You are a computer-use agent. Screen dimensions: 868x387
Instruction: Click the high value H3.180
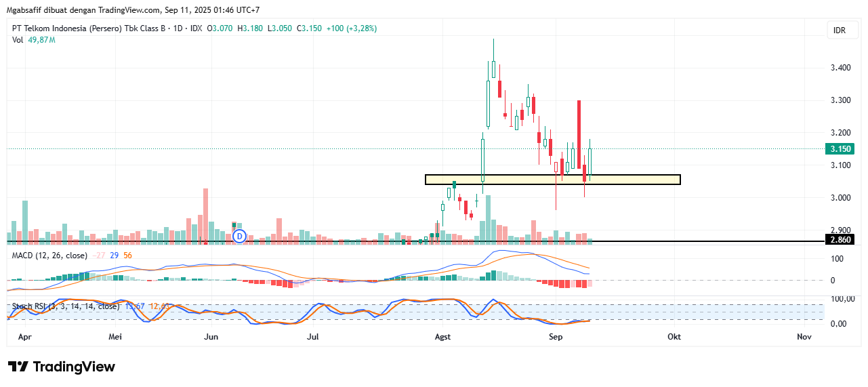pyautogui.click(x=250, y=28)
